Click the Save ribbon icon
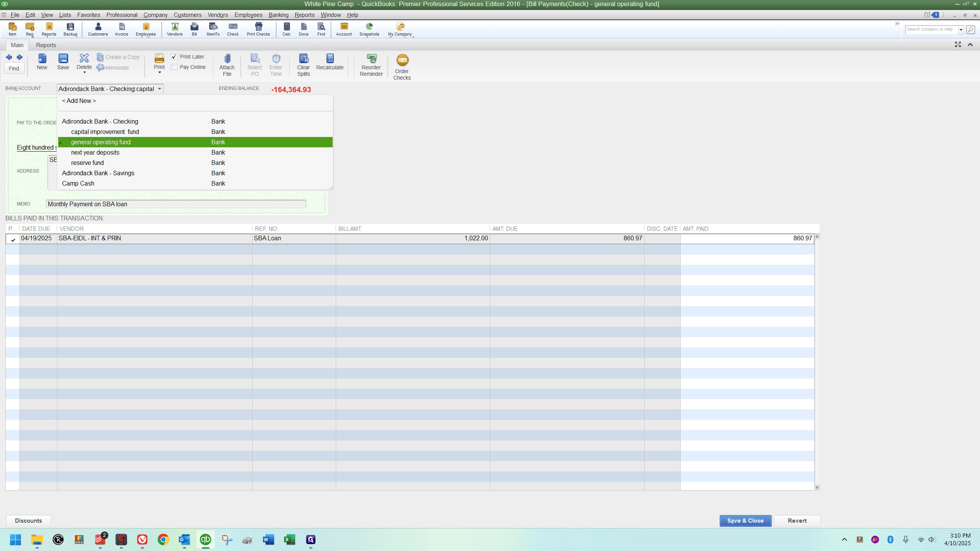The width and height of the screenshot is (980, 551). tap(63, 62)
